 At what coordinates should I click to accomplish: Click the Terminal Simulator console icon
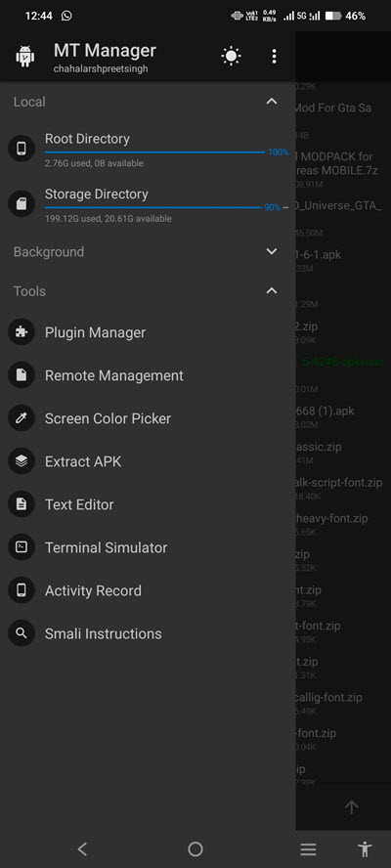click(x=22, y=547)
